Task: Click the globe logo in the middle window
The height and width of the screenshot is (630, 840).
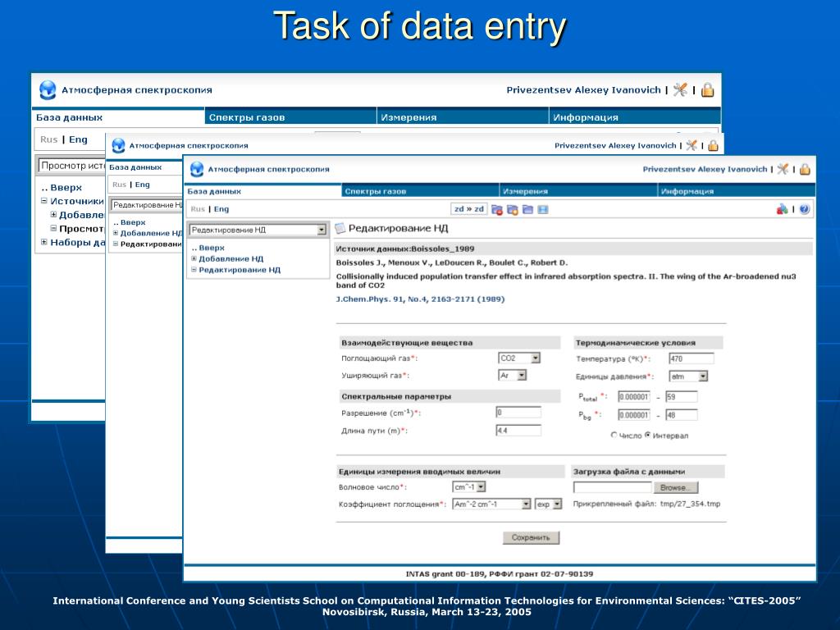Action: [x=118, y=145]
